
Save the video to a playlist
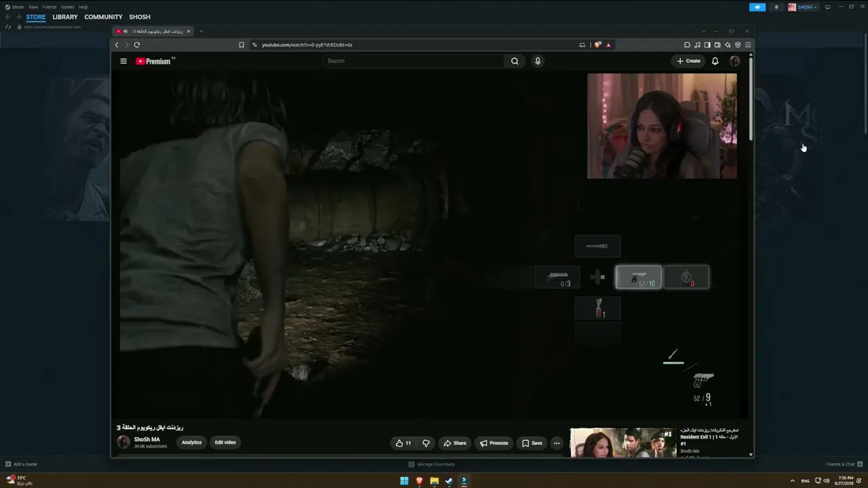[532, 443]
